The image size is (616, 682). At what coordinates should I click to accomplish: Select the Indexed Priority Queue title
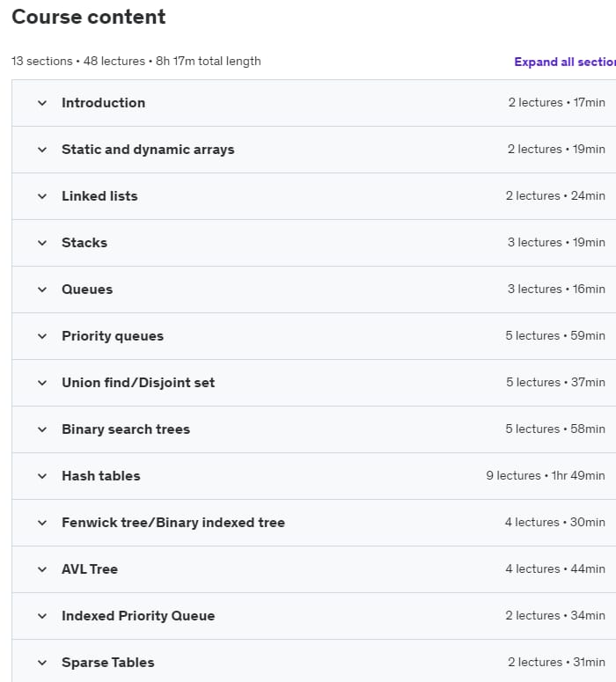click(138, 615)
